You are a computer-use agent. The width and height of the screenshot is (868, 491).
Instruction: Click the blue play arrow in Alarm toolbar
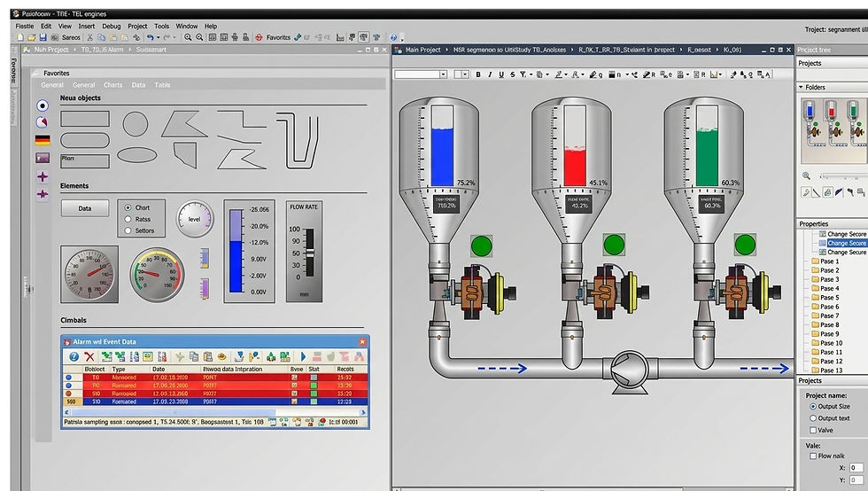[303, 356]
